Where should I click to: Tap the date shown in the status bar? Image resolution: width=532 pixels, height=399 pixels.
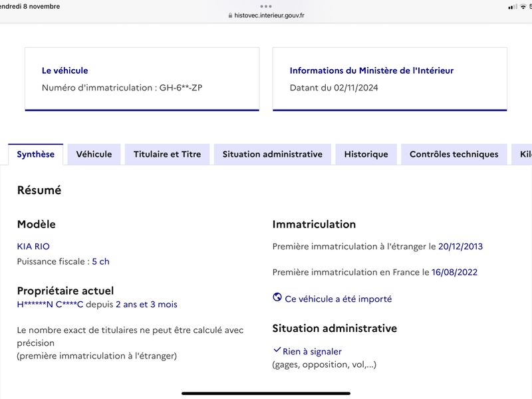[30, 7]
